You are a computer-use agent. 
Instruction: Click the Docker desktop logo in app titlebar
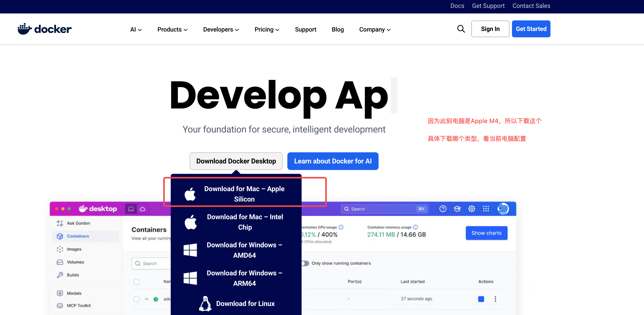coord(98,209)
